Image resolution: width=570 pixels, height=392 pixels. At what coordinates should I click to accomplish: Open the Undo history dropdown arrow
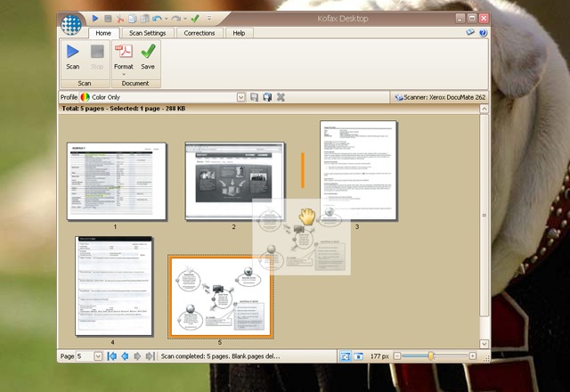click(x=167, y=19)
